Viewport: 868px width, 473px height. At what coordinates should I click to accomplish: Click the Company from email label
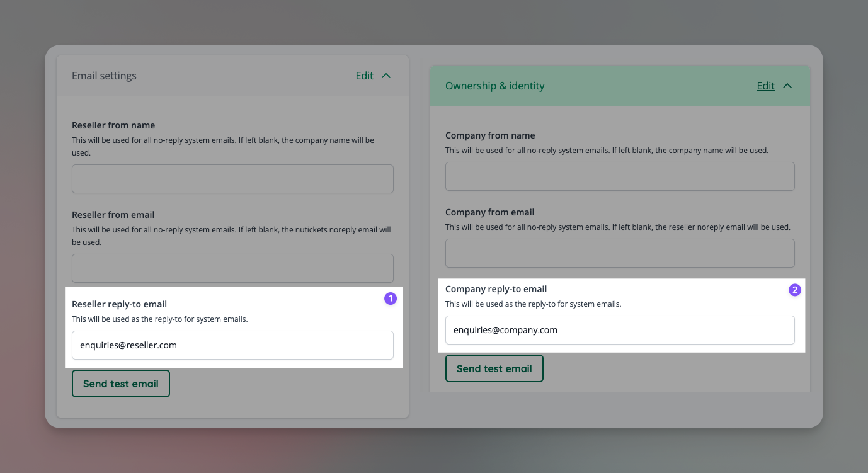pos(489,212)
